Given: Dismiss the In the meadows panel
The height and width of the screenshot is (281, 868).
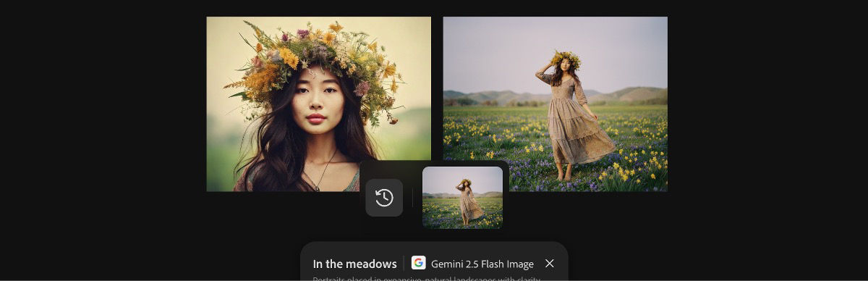Looking at the screenshot, I should point(550,264).
